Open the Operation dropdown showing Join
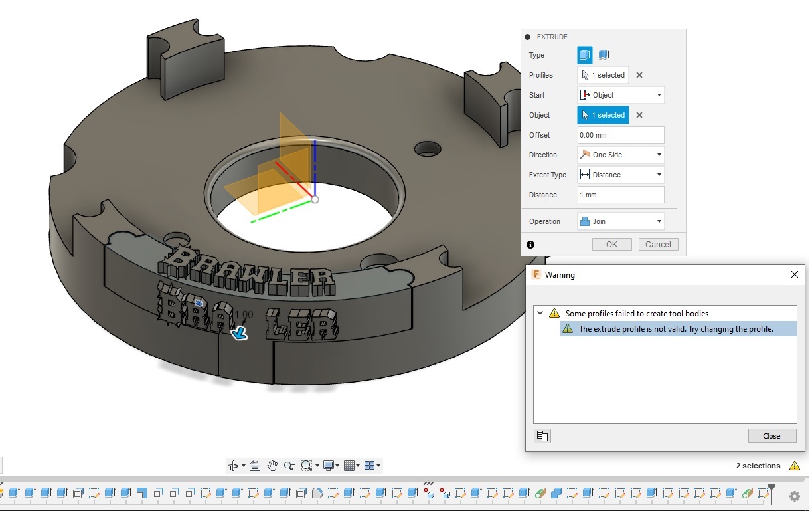 tap(621, 221)
